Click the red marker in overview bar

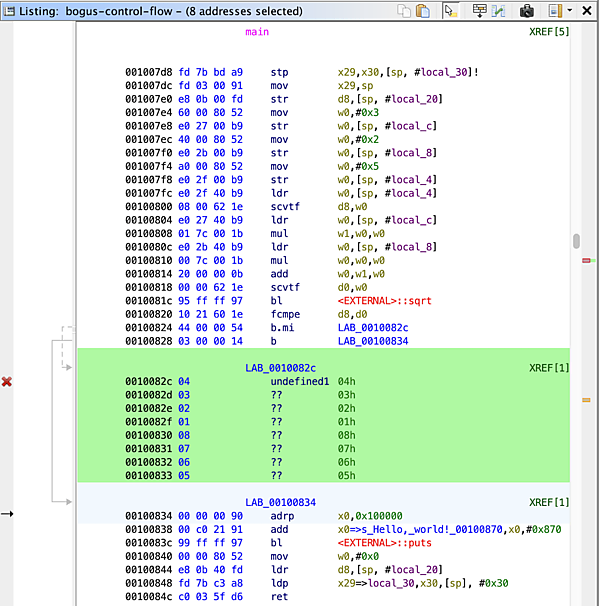(x=587, y=260)
